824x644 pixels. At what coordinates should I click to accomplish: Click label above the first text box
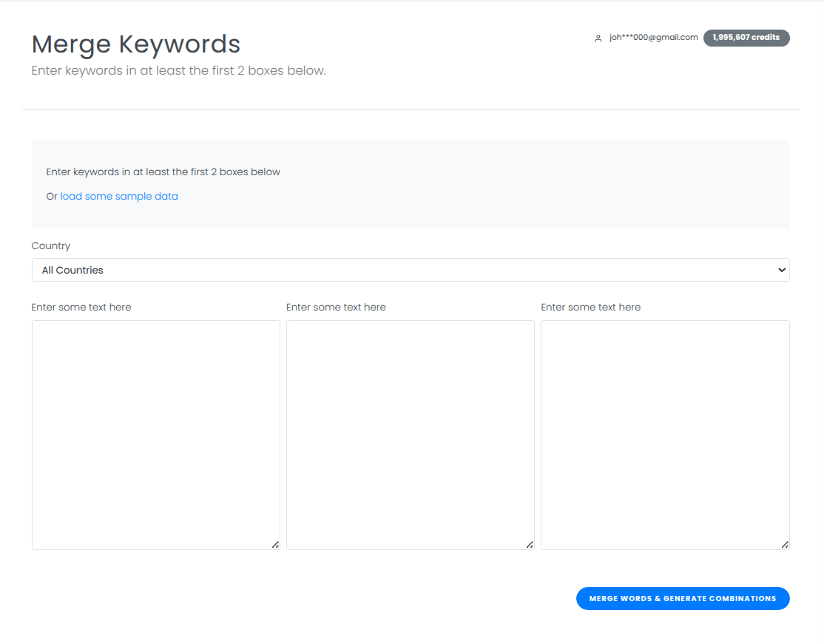[x=81, y=308]
